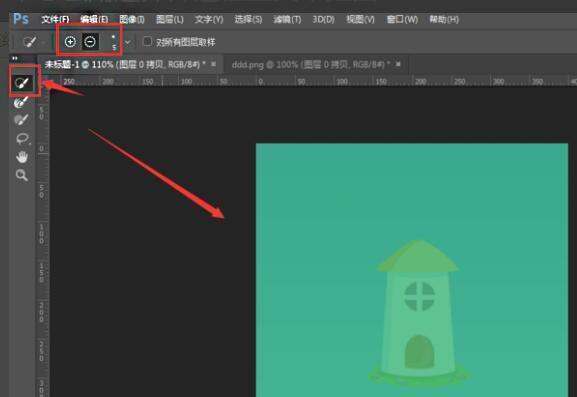577x397 pixels.
Task: Click the Subtract from selection minus icon
Action: [90, 42]
